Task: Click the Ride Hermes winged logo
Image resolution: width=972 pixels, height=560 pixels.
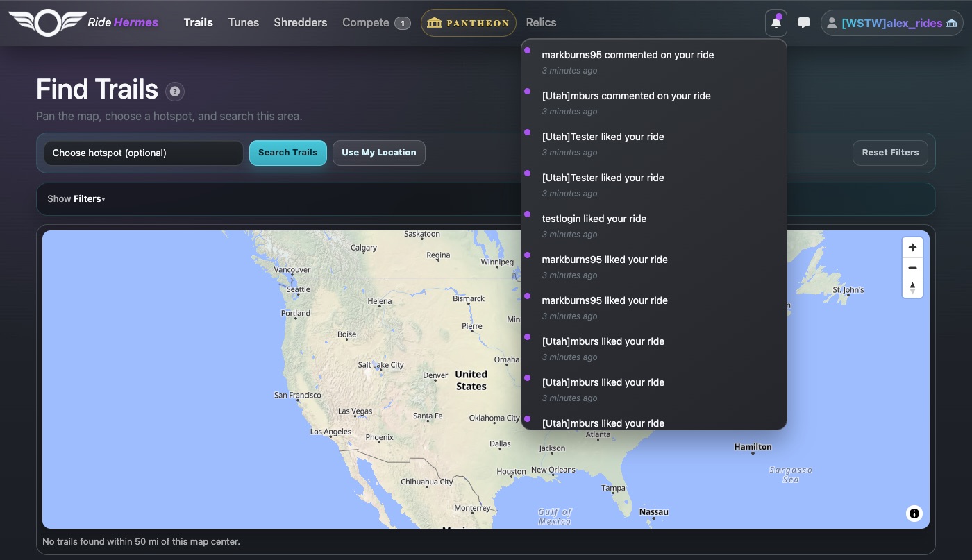Action: click(x=47, y=23)
